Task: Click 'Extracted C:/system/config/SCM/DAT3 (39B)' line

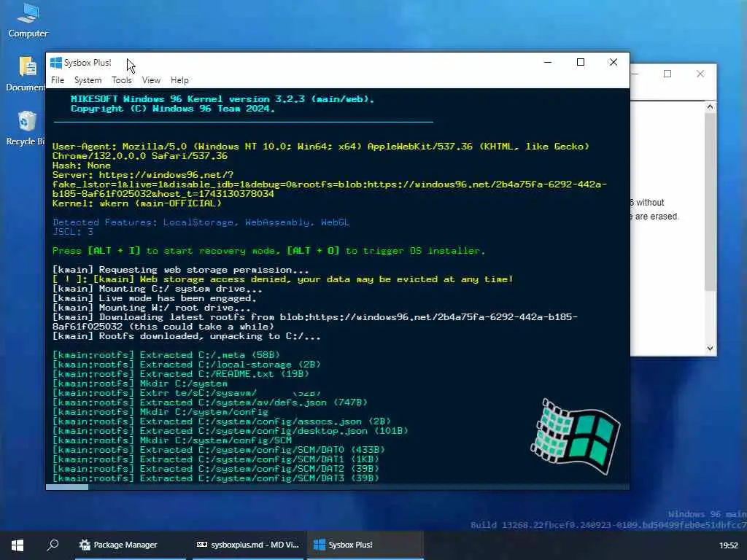Action: tap(216, 478)
